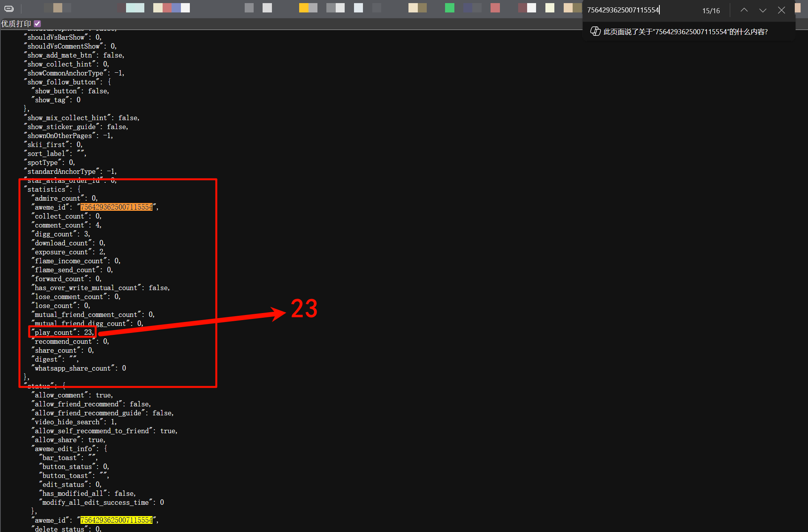
Task: Close the find-on-page bar
Action: pos(781,10)
